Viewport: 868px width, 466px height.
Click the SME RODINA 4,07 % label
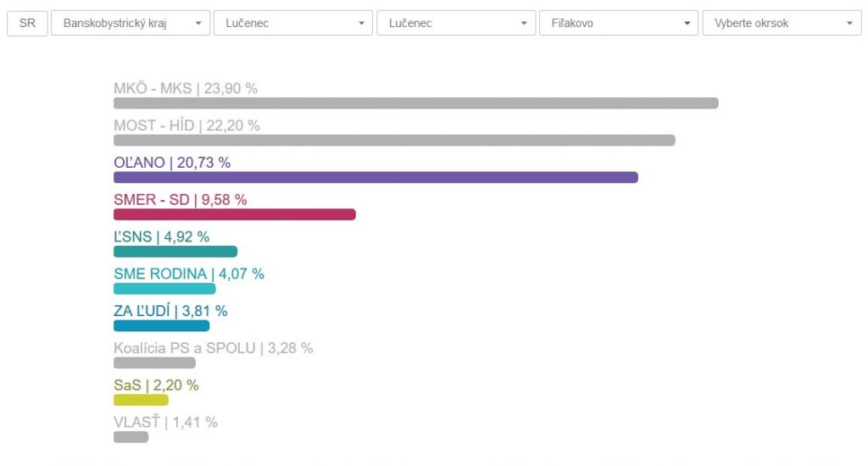[x=188, y=274]
